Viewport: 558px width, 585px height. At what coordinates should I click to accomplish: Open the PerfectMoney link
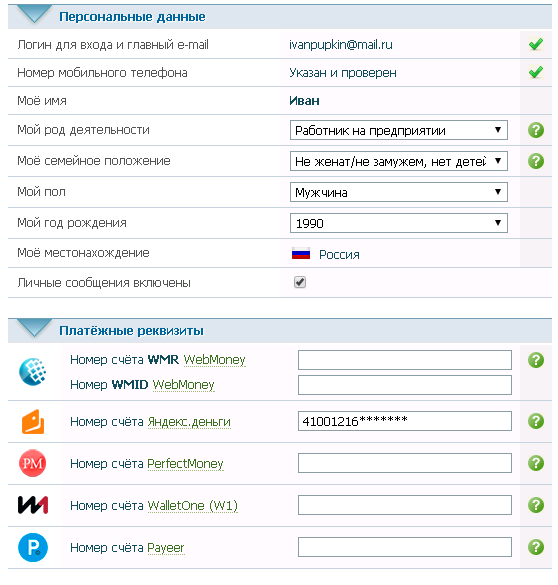pyautogui.click(x=185, y=464)
